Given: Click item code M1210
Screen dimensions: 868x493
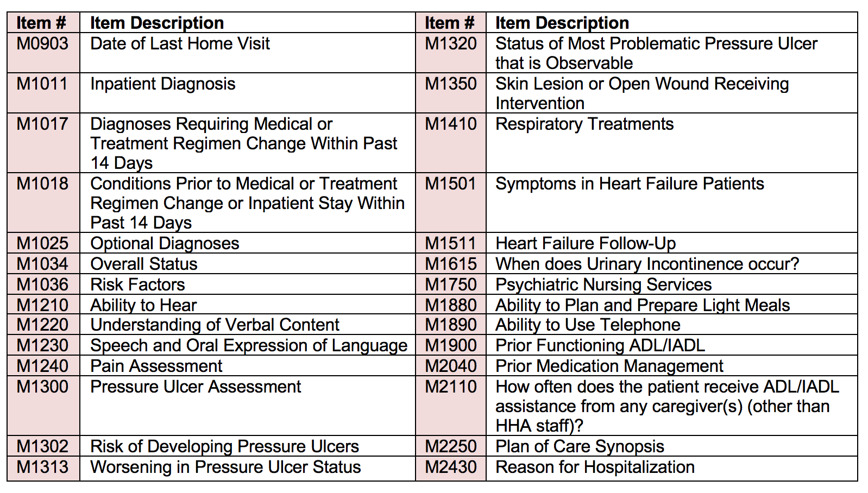Looking at the screenshot, I should (42, 305).
